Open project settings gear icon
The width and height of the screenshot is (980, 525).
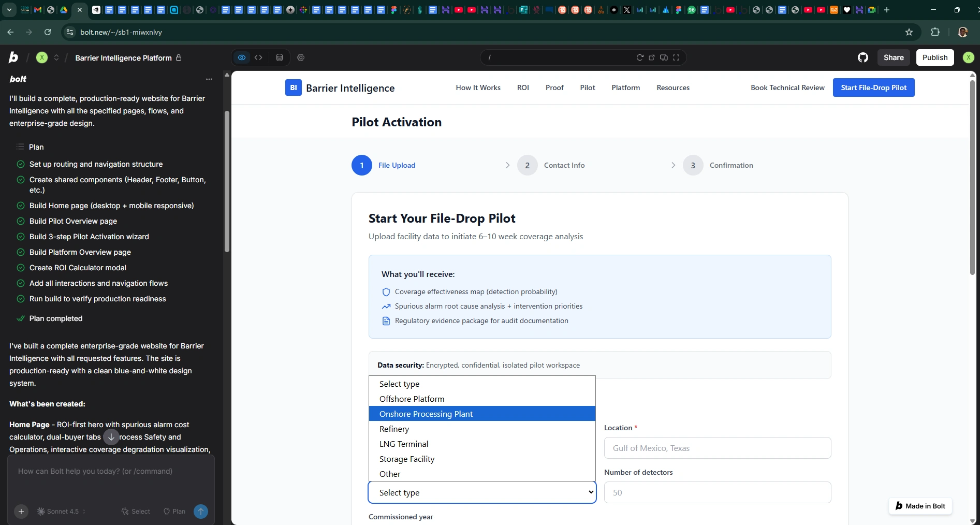pos(301,57)
